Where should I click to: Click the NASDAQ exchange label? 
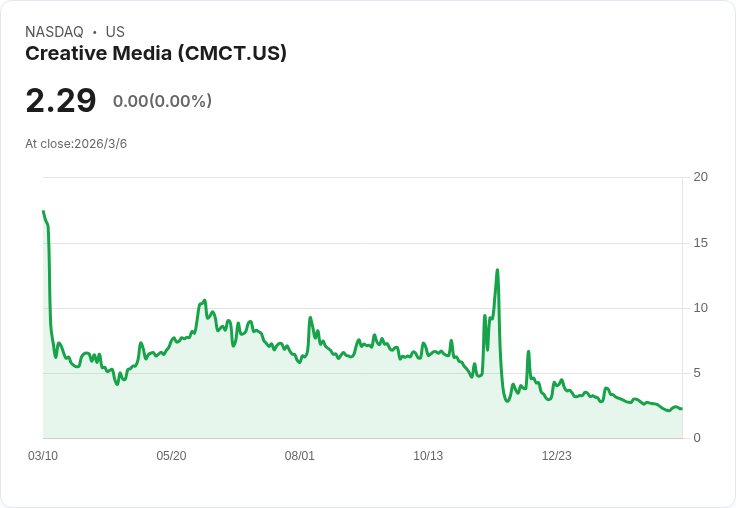coord(54,32)
